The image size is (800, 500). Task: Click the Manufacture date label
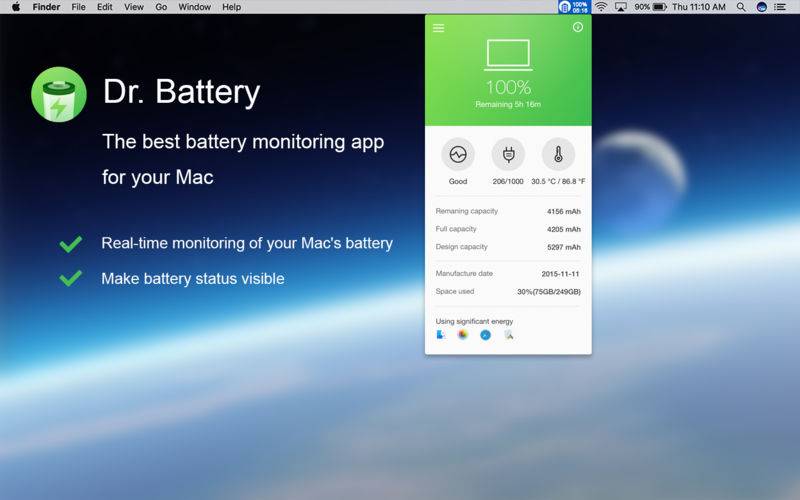pos(464,273)
